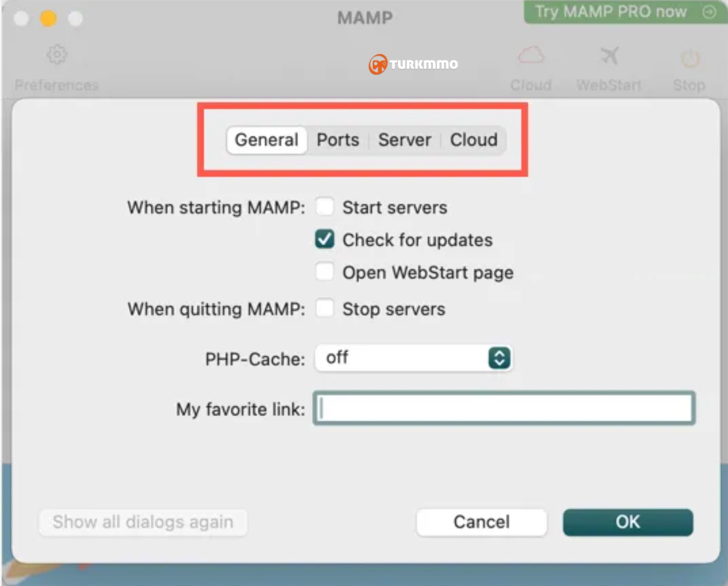This screenshot has width=728, height=586.
Task: Click the When starting MAMP label
Action: pyautogui.click(x=216, y=207)
